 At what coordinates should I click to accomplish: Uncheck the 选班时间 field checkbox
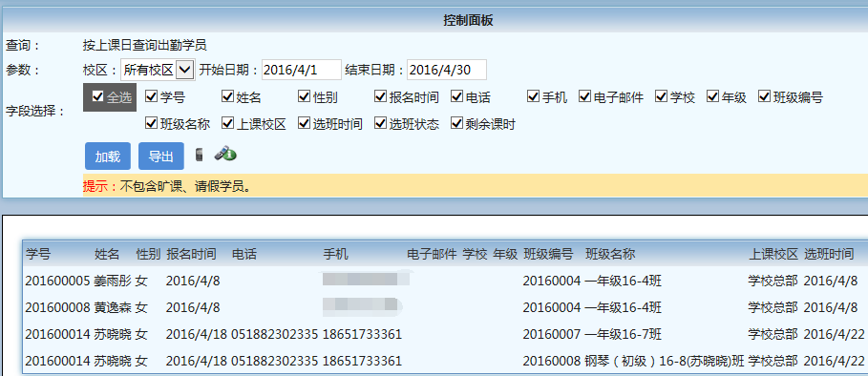(x=304, y=123)
